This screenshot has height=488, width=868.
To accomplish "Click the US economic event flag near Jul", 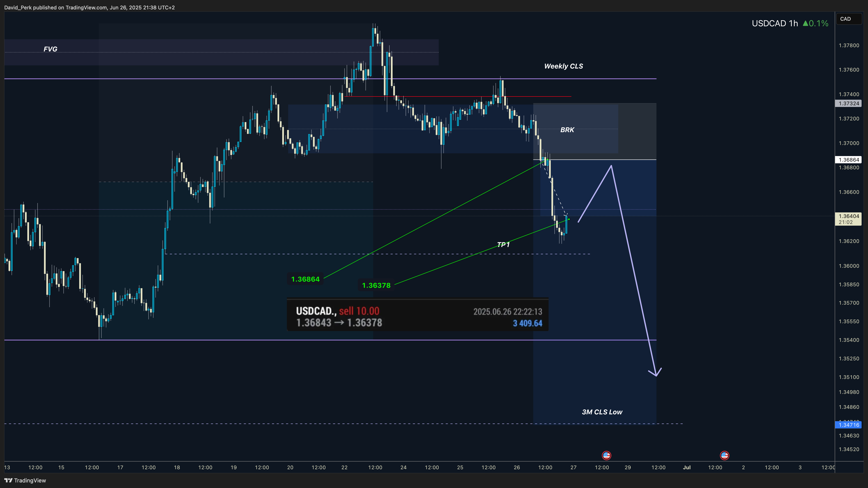I will pos(725,456).
